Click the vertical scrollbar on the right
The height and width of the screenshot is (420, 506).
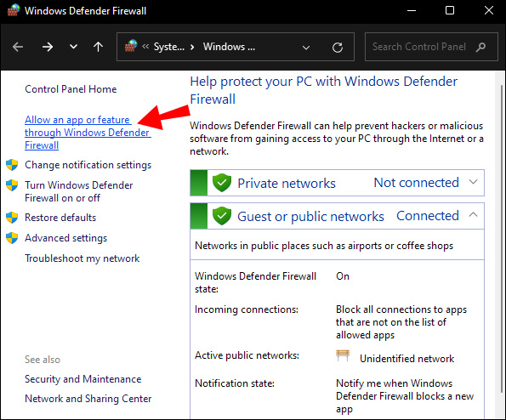click(502, 239)
